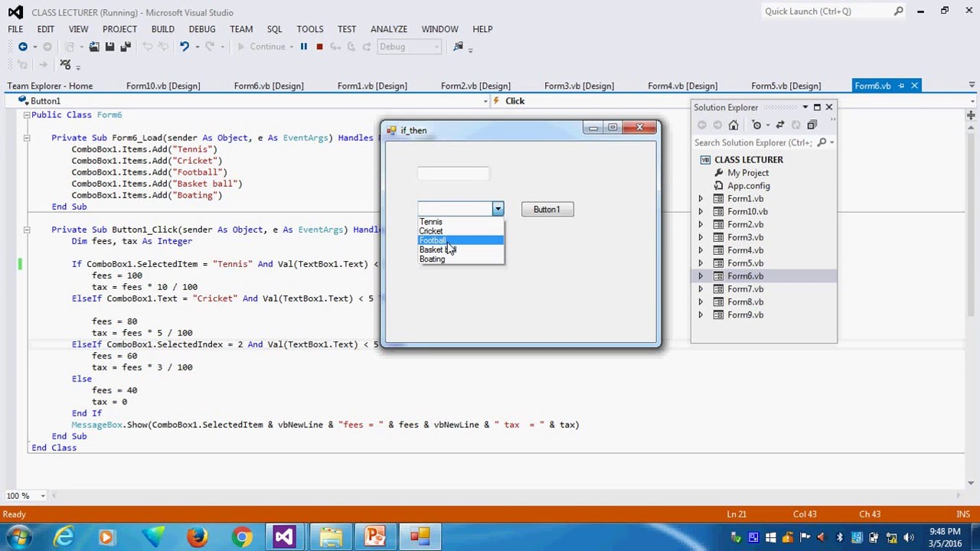Image resolution: width=980 pixels, height=551 pixels.
Task: Collapse the Public Class Form6 outline
Action: tap(27, 115)
